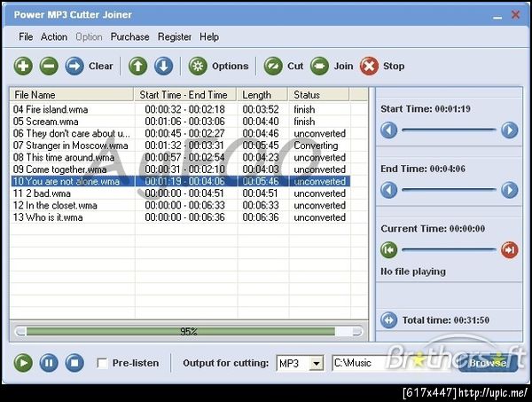Decrease End Time with left arrow
Viewport: 532px width, 402px height.
(x=389, y=190)
